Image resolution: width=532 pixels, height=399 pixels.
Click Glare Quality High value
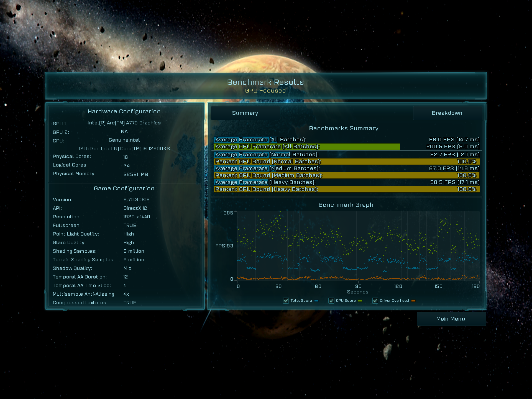pyautogui.click(x=129, y=242)
